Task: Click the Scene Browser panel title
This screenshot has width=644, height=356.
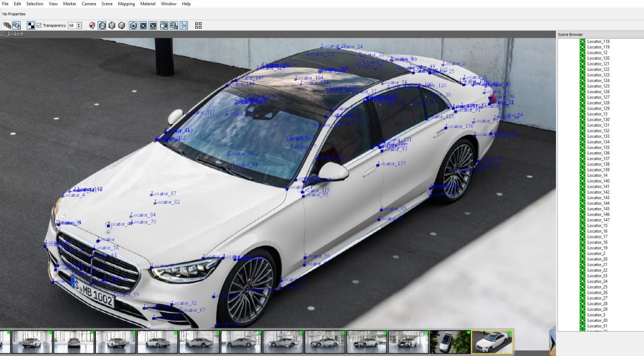Action: (x=570, y=35)
